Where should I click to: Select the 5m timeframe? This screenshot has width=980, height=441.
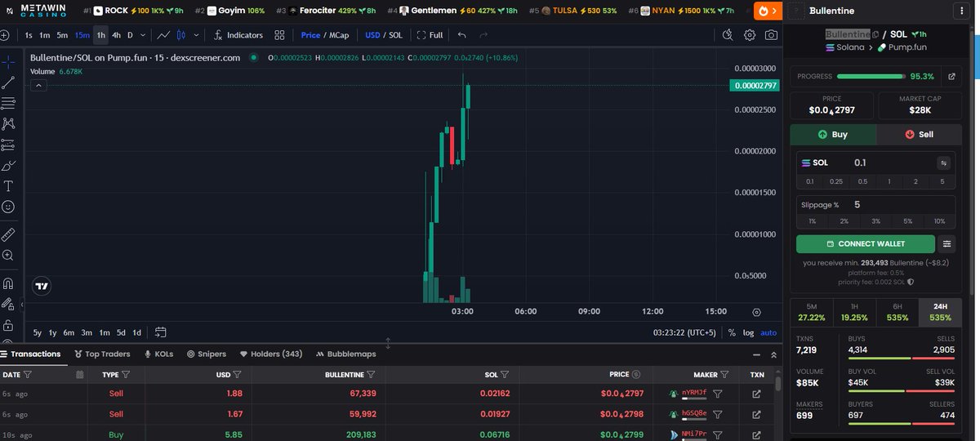(62, 35)
